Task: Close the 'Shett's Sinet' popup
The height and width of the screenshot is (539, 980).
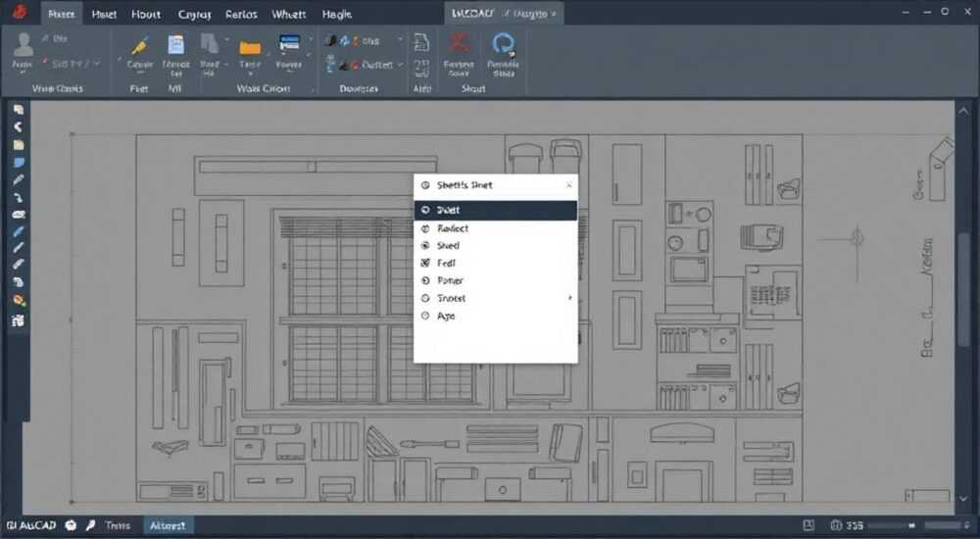Action: [568, 185]
